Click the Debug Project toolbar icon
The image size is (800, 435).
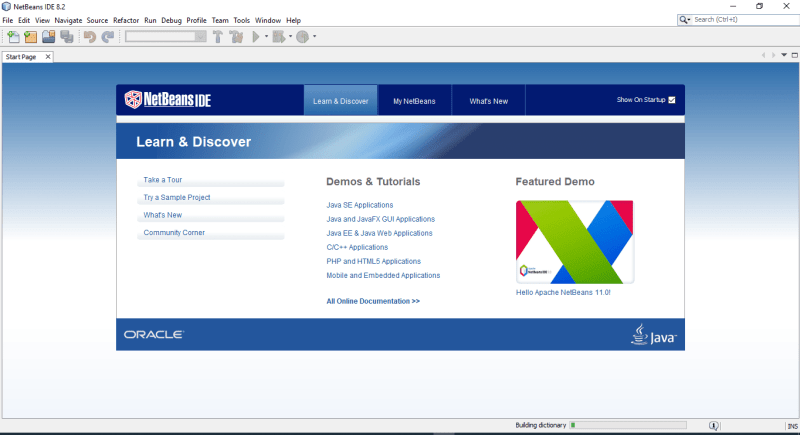(x=279, y=36)
